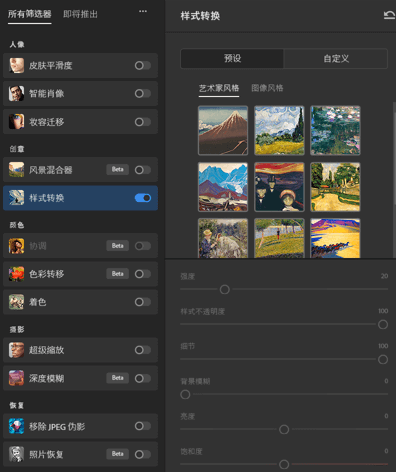Enable the 智能肖像 toggle

143,93
